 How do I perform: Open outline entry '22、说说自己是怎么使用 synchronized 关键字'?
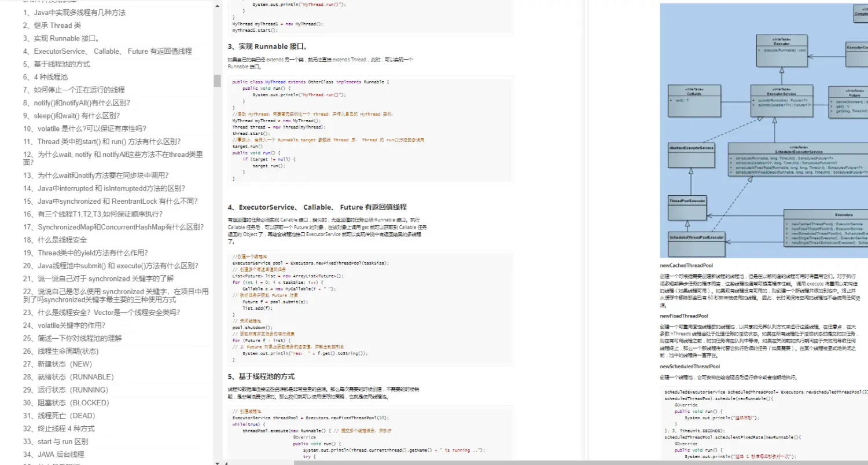point(116,295)
